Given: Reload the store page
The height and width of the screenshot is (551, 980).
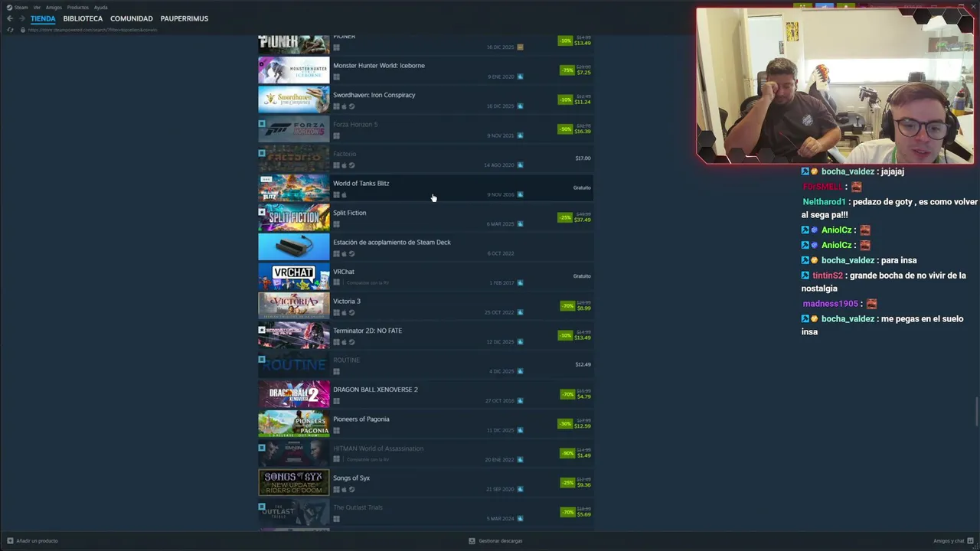Looking at the screenshot, I should pyautogui.click(x=10, y=30).
